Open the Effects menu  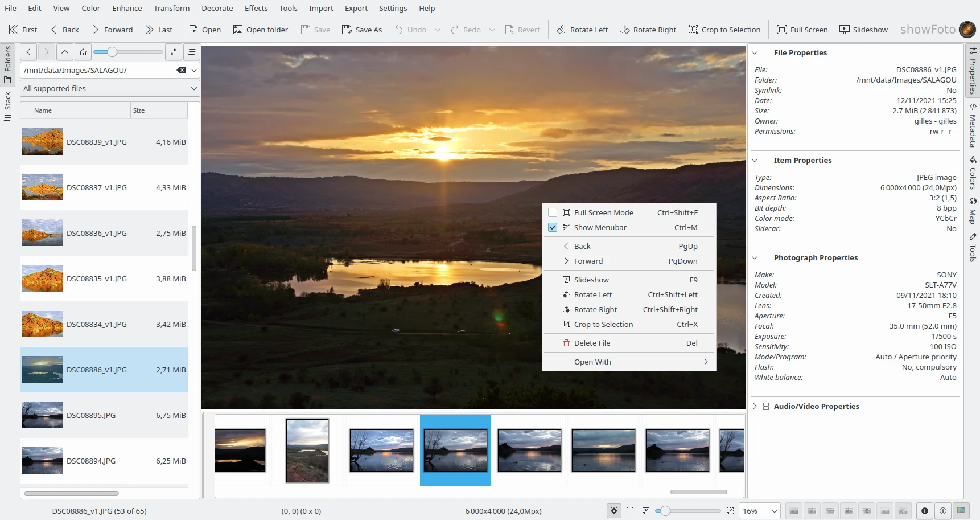click(256, 8)
